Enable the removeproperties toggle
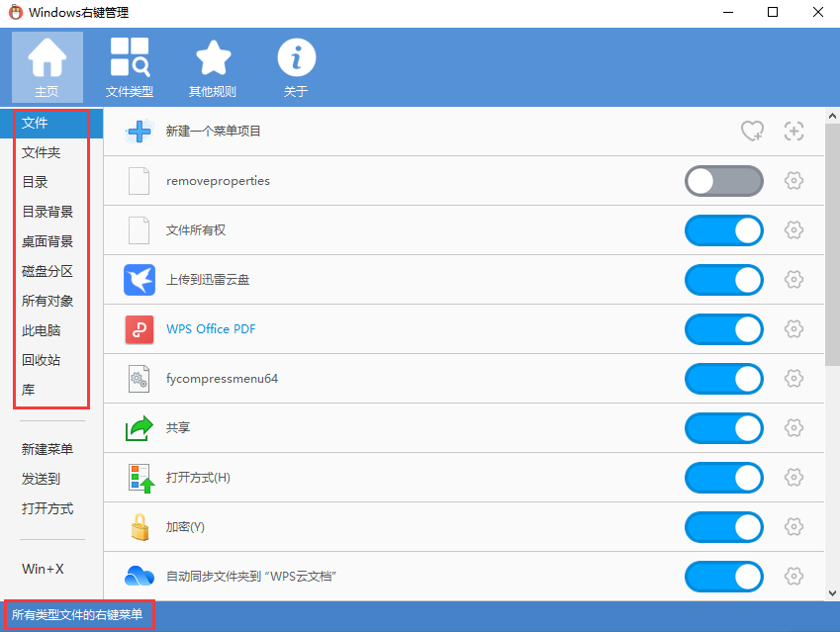The image size is (840, 632). 724,181
